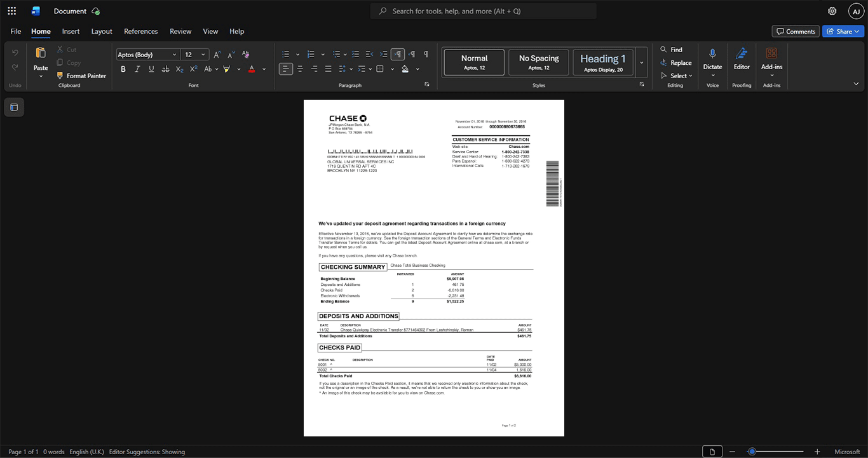The width and height of the screenshot is (868, 458).
Task: Open the navigation pane icon left of document
Action: pyautogui.click(x=14, y=107)
